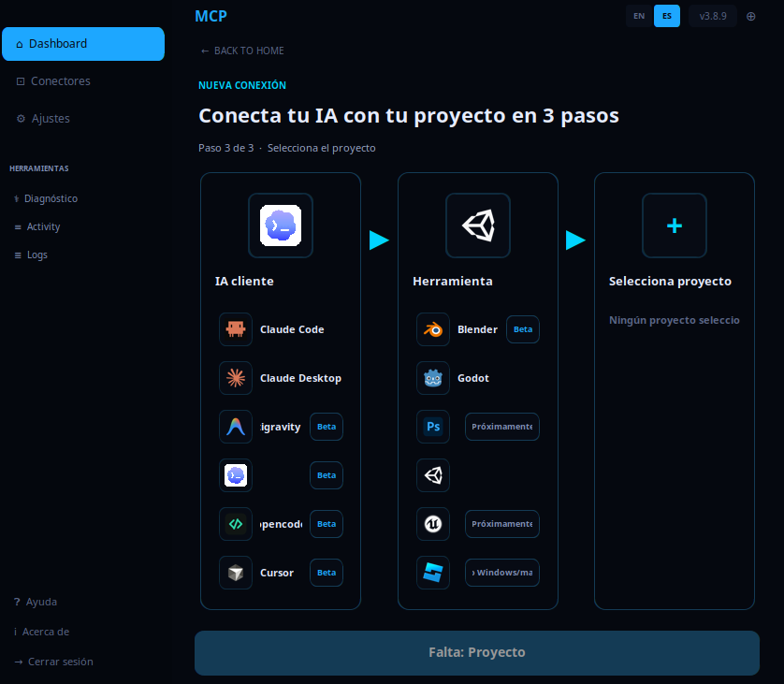Go back via BACK TO HOME
Image resolution: width=784 pixels, height=684 pixels.
(242, 51)
